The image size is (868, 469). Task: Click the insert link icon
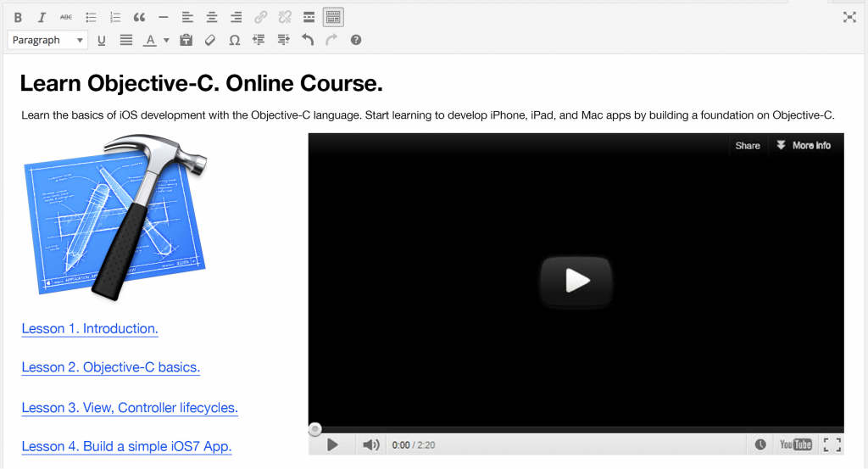coord(260,18)
